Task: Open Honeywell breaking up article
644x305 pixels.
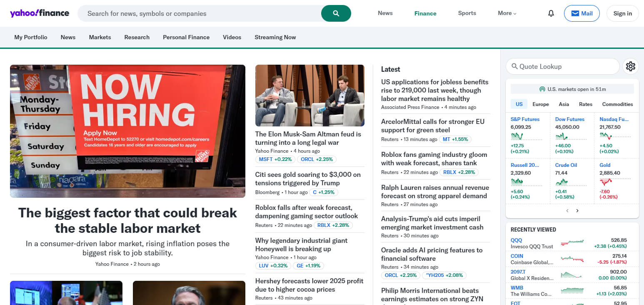Action: (x=301, y=245)
